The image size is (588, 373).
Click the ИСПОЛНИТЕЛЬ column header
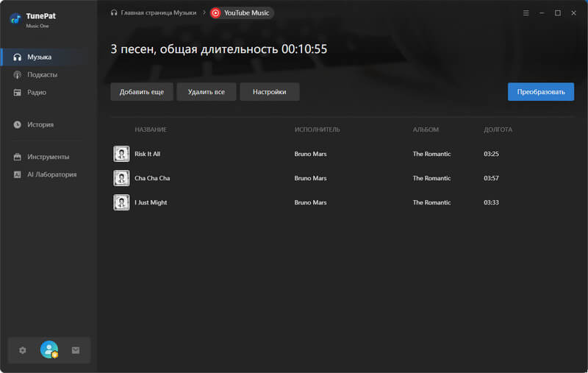coord(318,129)
